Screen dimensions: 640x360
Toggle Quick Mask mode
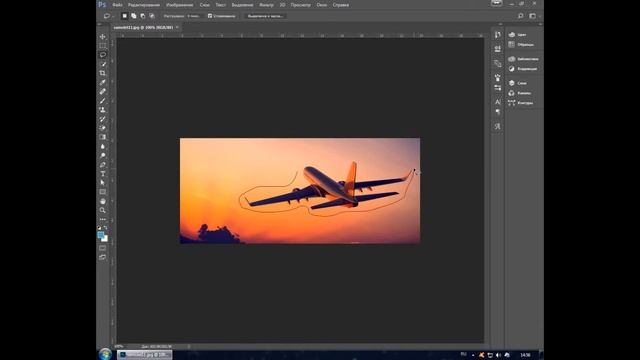(x=102, y=248)
